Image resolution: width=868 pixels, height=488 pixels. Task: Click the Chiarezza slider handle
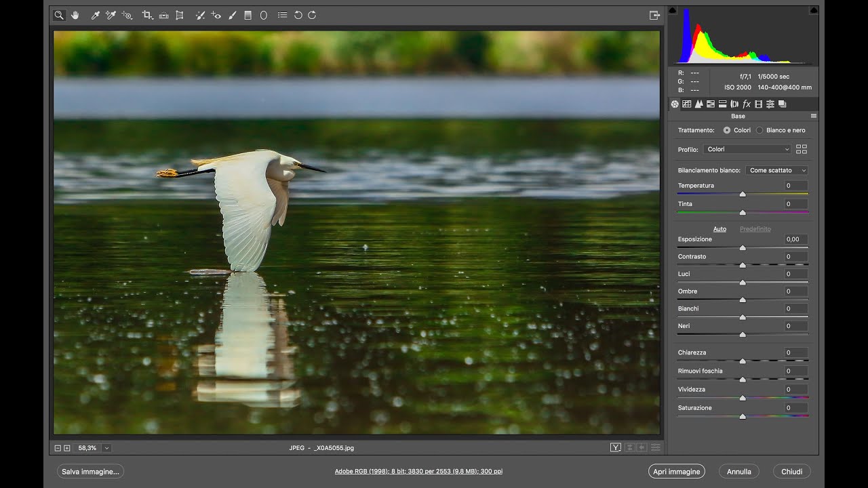743,361
